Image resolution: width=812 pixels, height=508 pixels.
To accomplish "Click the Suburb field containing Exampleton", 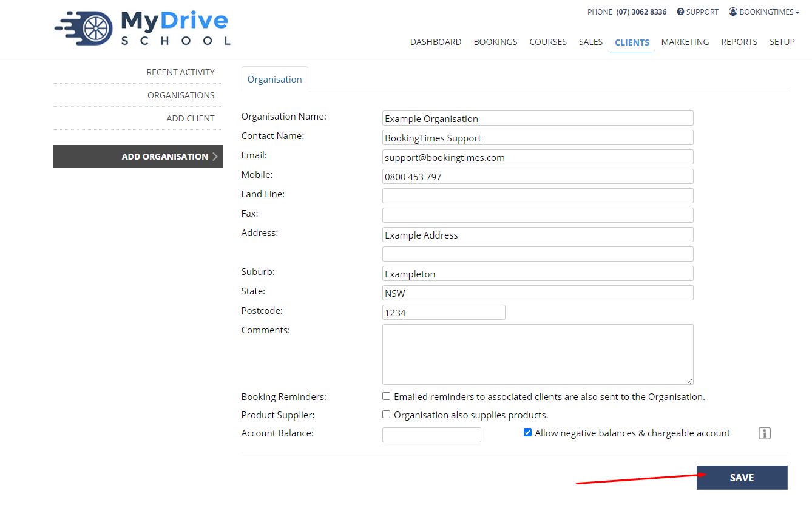I will pyautogui.click(x=538, y=274).
